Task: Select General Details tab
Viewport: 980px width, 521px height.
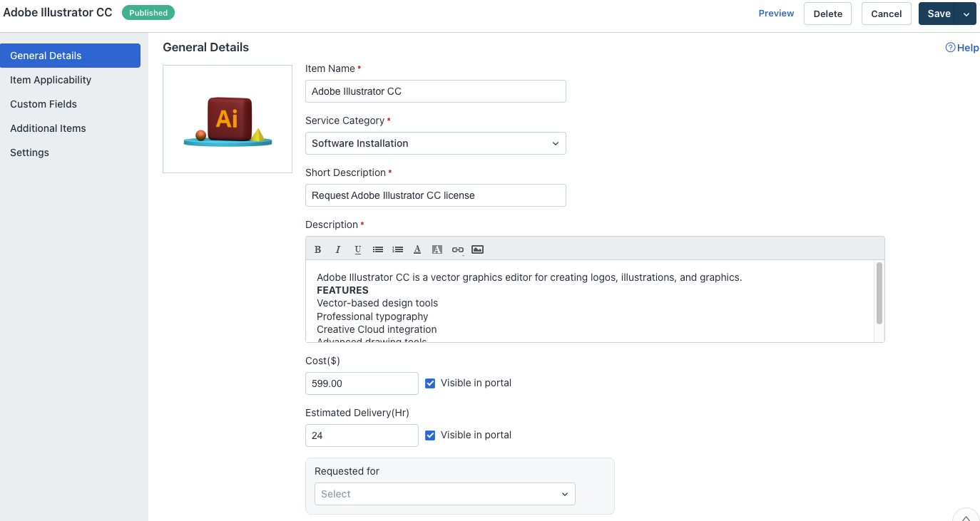Action: pyautogui.click(x=70, y=56)
